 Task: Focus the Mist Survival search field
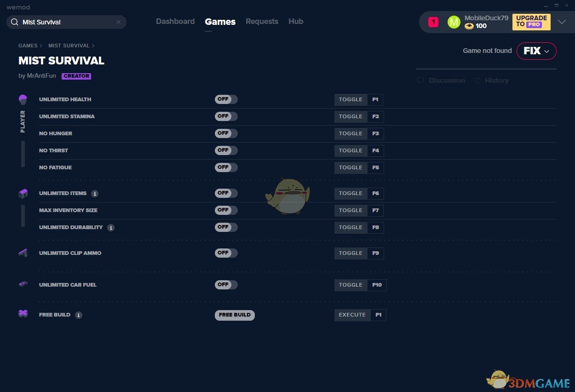tap(66, 22)
